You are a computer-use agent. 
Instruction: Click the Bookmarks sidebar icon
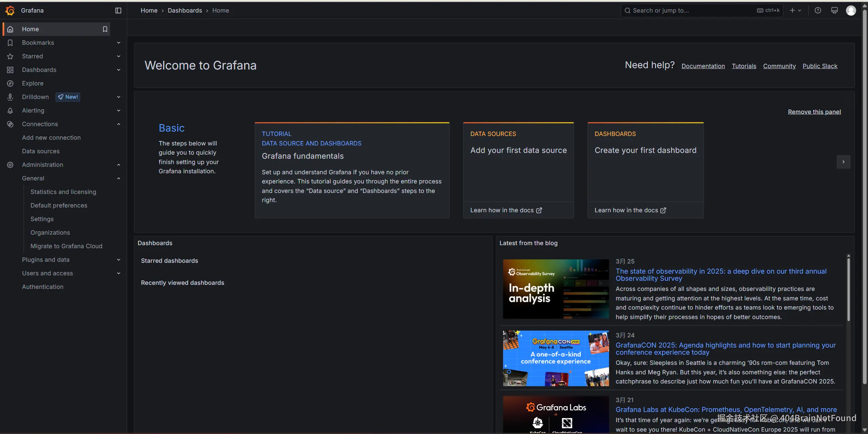tap(10, 43)
